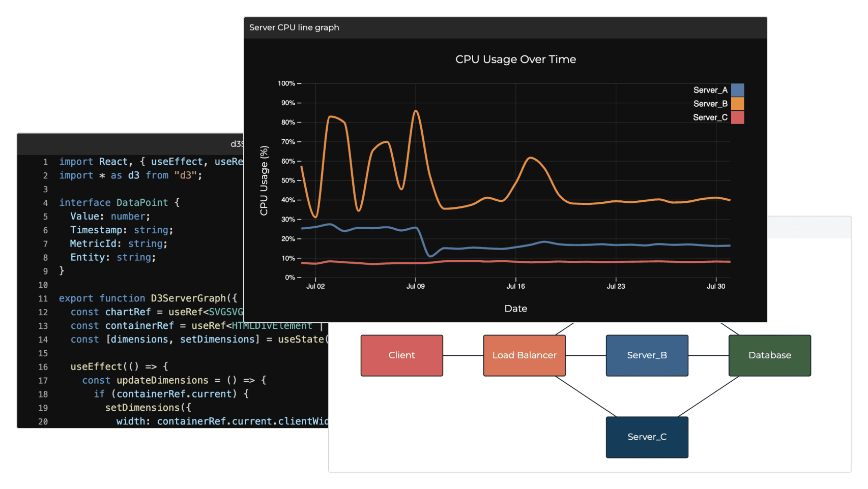Click the Server_C diagram node
This screenshot has width=868, height=489.
(647, 437)
